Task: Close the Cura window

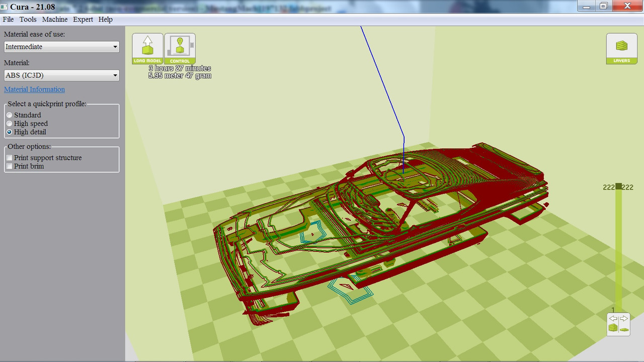Action: click(x=627, y=6)
